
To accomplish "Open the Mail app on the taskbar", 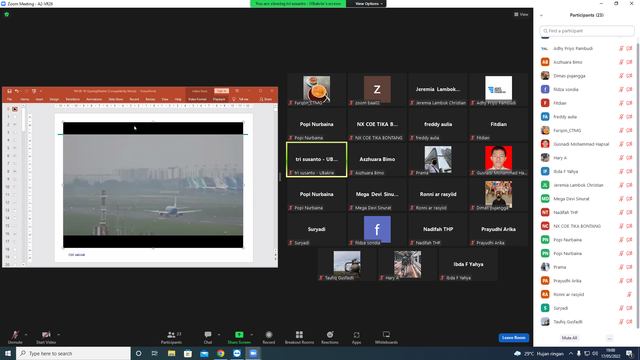I will click(x=204, y=353).
